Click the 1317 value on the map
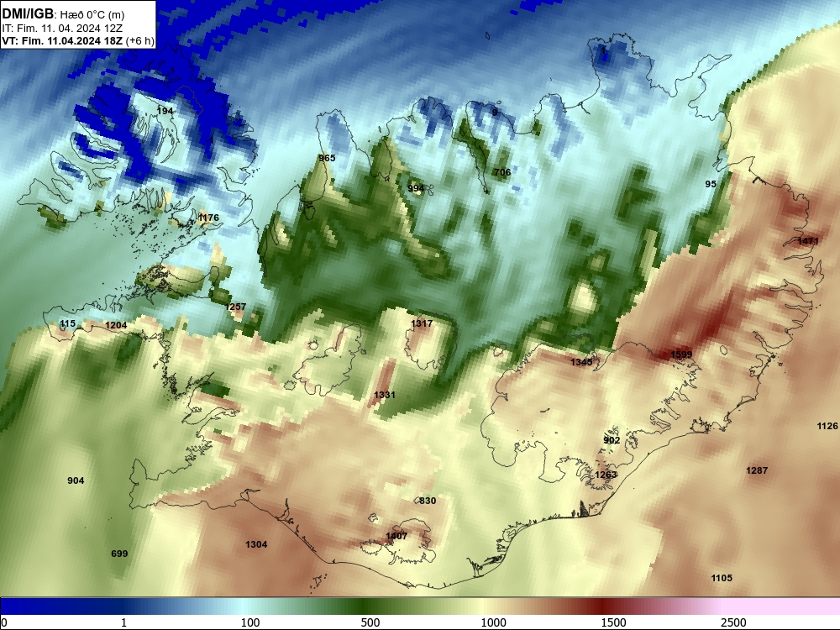This screenshot has width=840, height=630. point(422,323)
